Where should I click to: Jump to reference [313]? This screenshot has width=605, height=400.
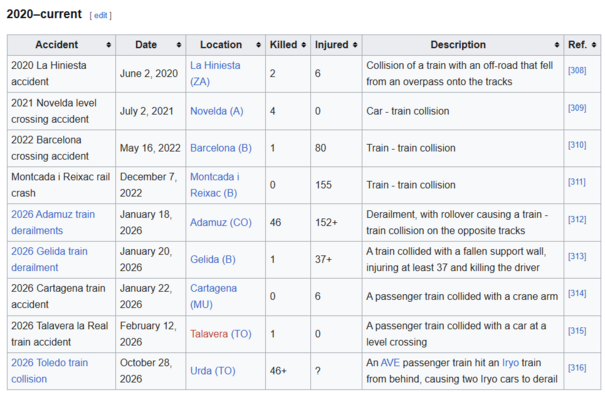click(x=577, y=257)
